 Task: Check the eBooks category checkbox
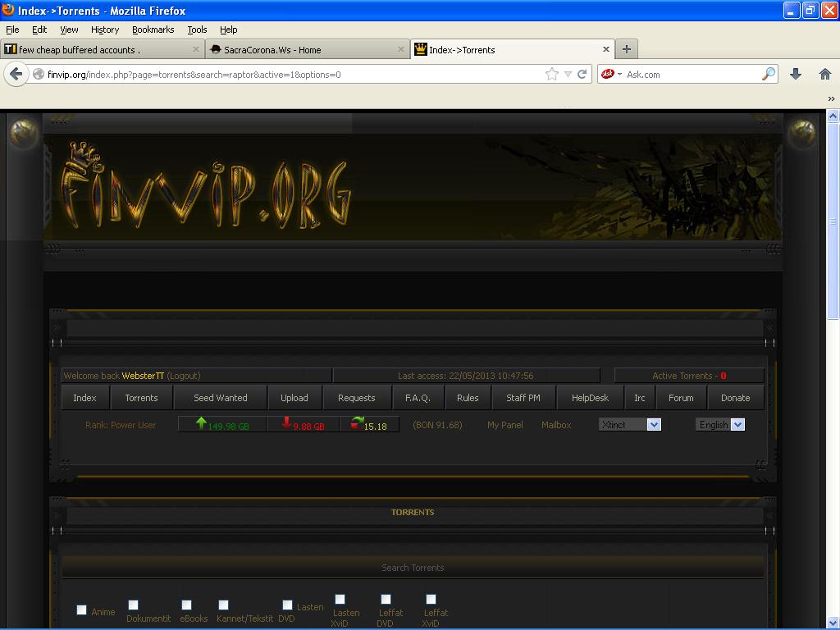pos(186,605)
